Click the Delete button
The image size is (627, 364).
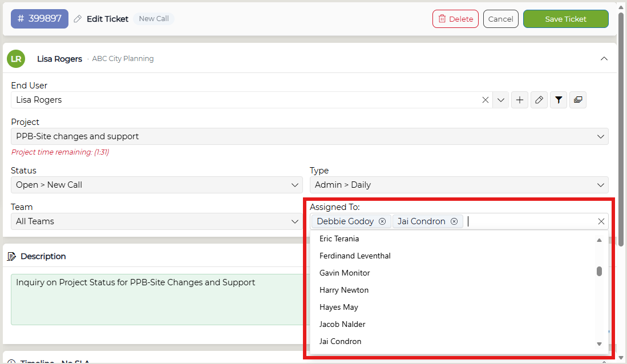[x=455, y=19]
